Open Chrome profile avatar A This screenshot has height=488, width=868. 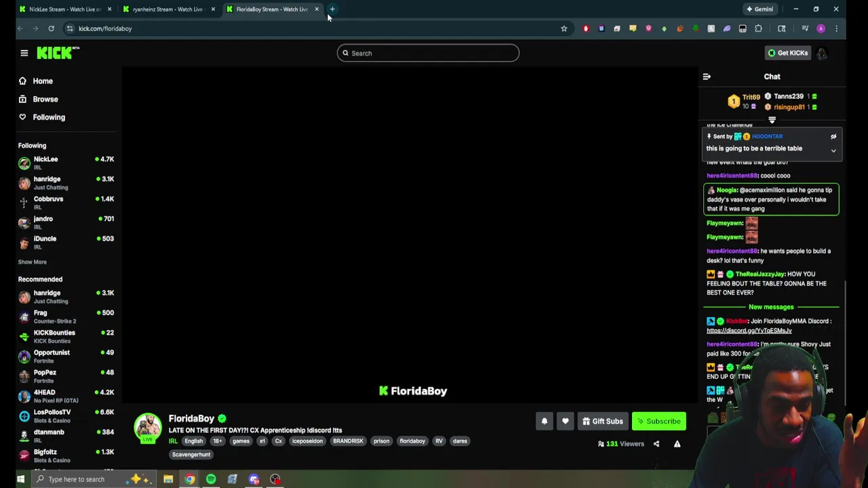coord(821,28)
